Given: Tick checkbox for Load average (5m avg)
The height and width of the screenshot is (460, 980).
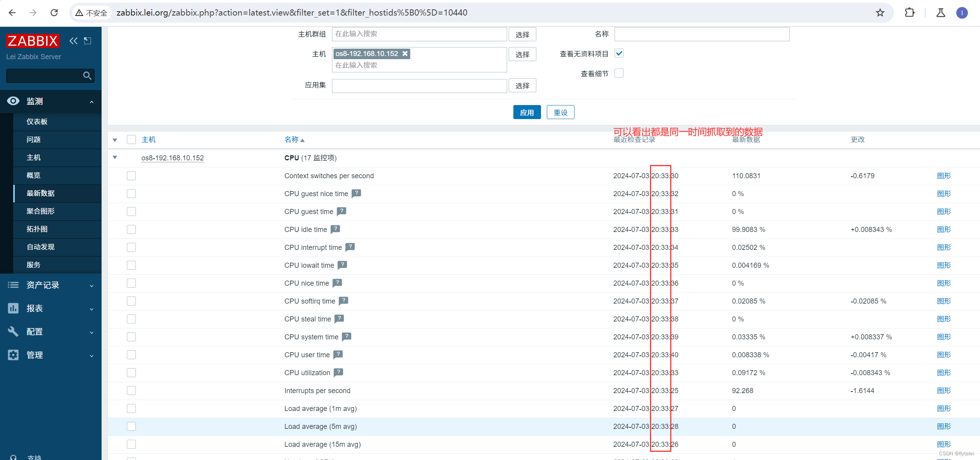Looking at the screenshot, I should point(131,427).
